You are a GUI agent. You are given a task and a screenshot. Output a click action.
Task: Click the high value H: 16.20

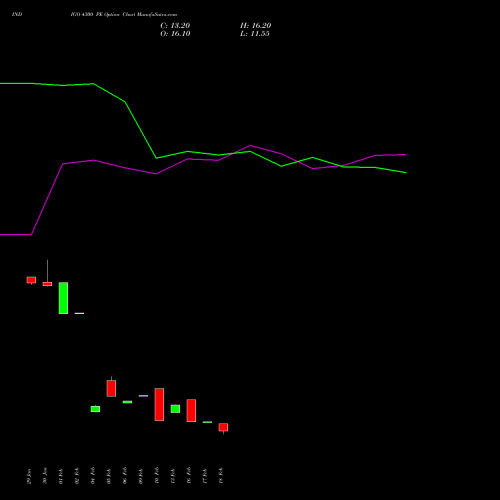(255, 26)
